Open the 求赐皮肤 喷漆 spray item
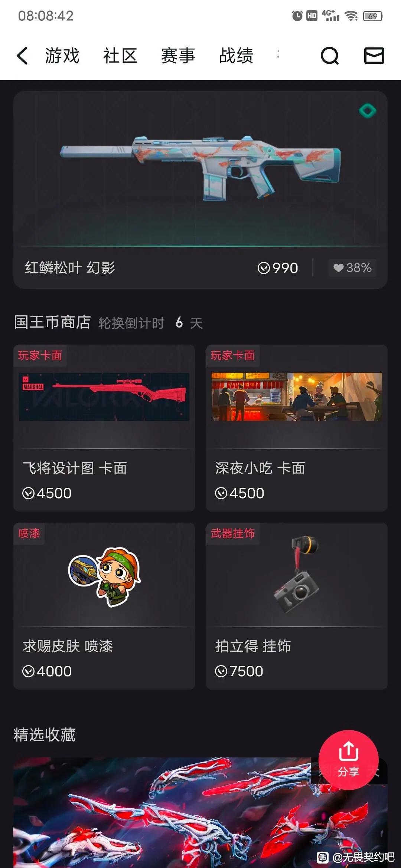This screenshot has height=868, width=401. click(x=104, y=606)
